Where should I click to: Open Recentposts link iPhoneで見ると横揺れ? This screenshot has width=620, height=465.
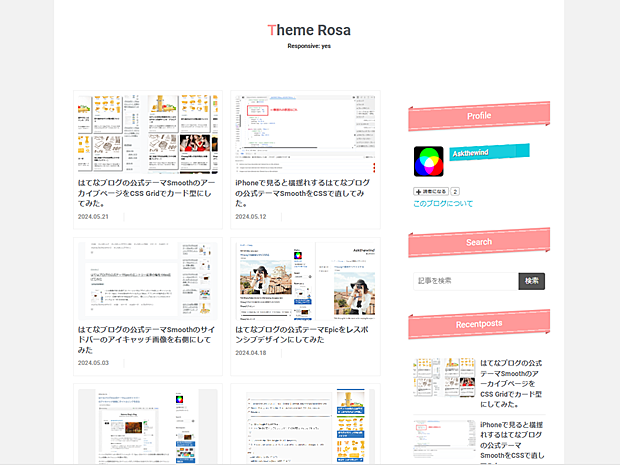(512, 440)
